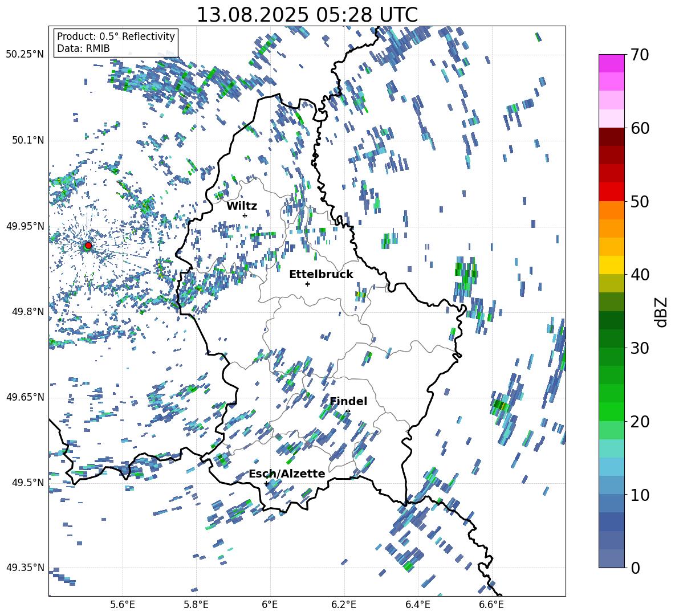Click the 60 value on colorbar
The width and height of the screenshot is (675, 616).
(639, 128)
